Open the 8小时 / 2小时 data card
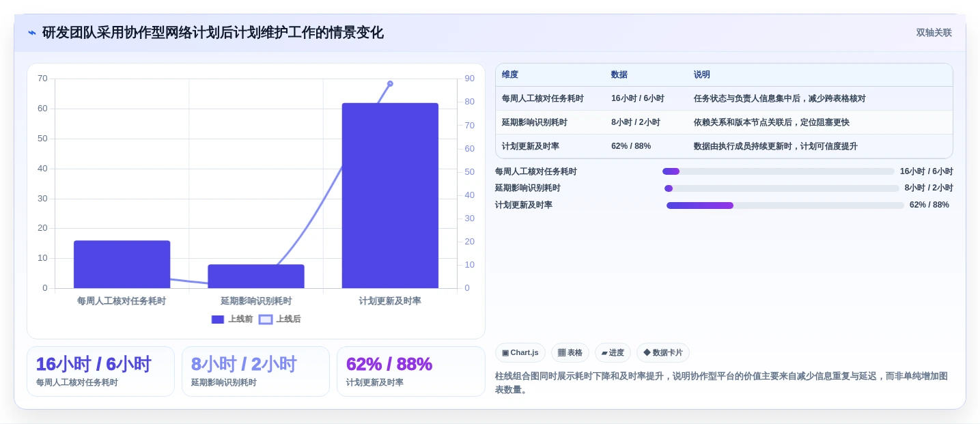 [x=255, y=371]
